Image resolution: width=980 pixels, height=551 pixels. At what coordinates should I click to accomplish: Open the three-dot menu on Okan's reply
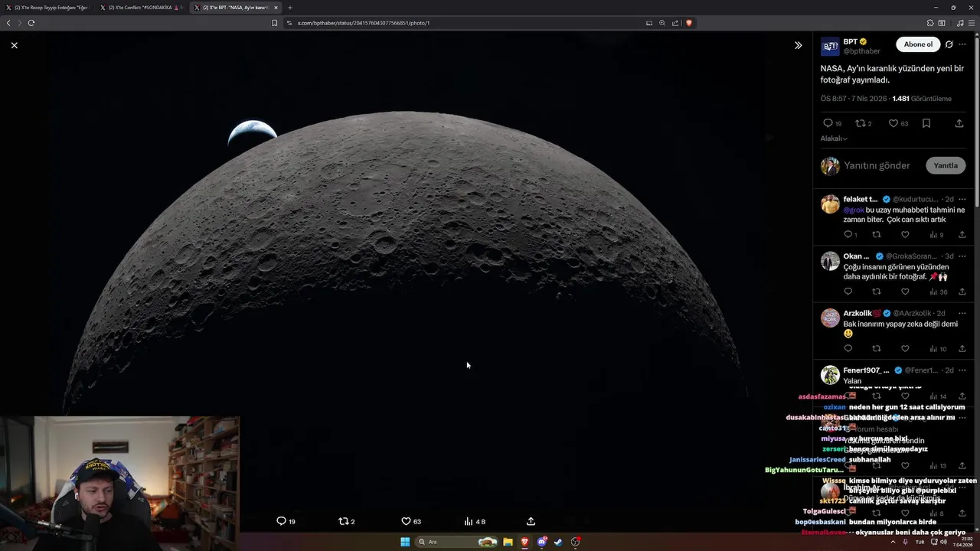[x=962, y=256]
